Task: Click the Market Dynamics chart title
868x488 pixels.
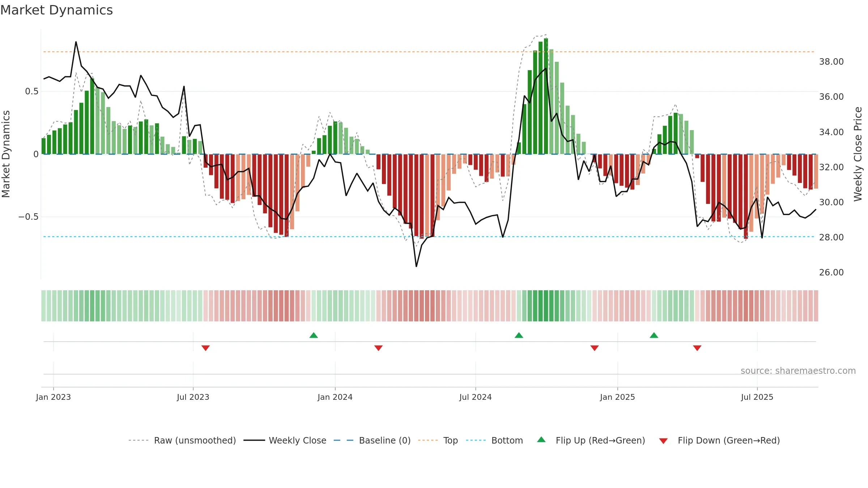Action: click(x=57, y=10)
